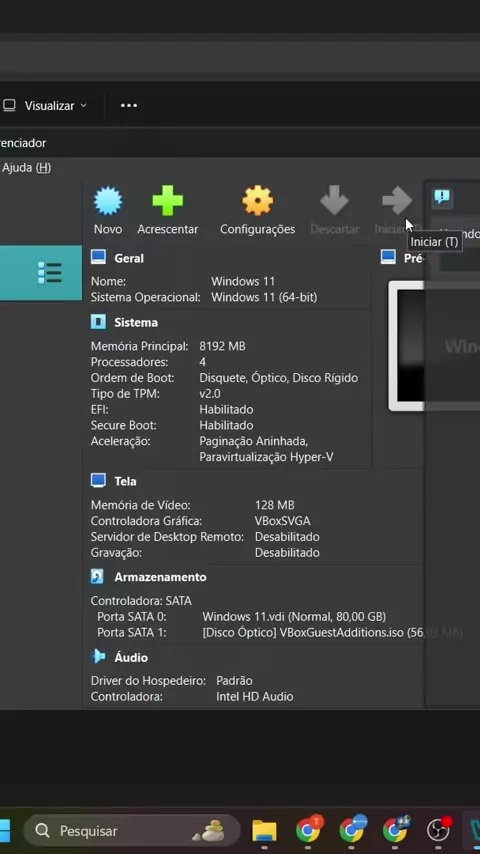Click the Iniciar right-arrow icon
The image size is (480, 854).
397,200
